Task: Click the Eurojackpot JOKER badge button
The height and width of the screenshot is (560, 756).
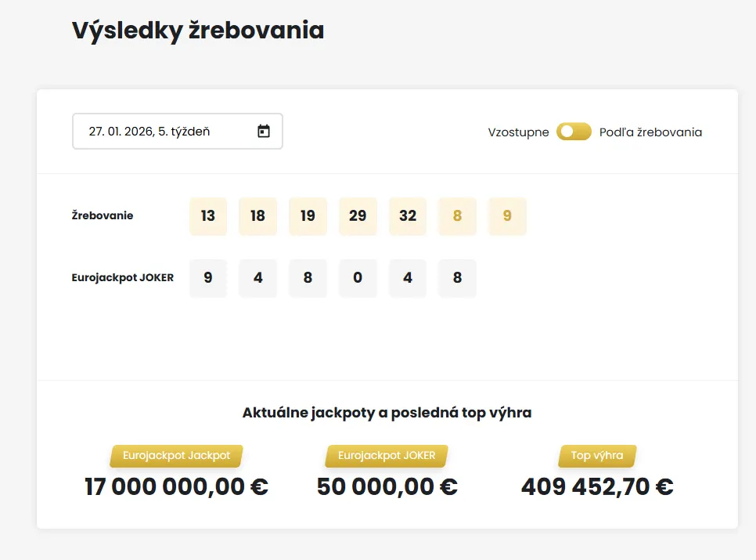Action: click(x=385, y=455)
